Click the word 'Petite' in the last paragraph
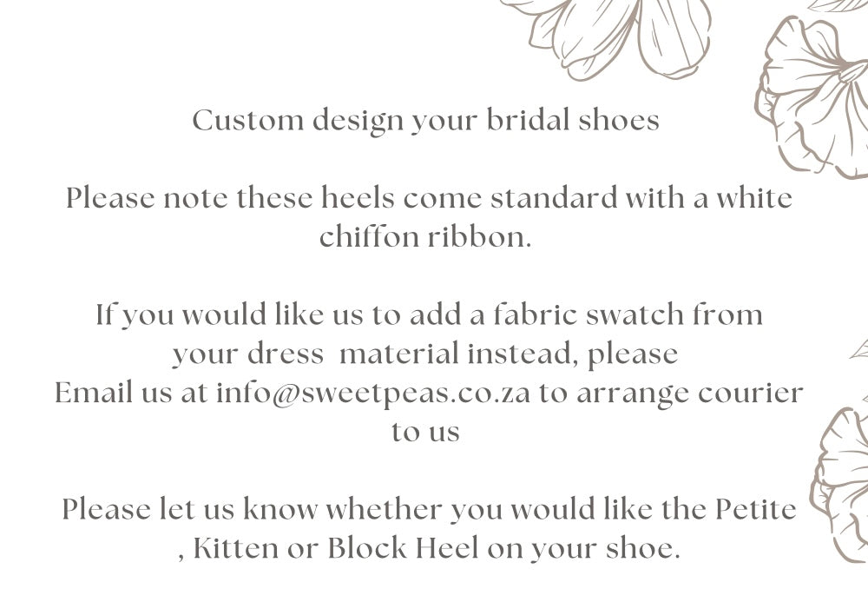868x602 pixels. pyautogui.click(x=756, y=509)
